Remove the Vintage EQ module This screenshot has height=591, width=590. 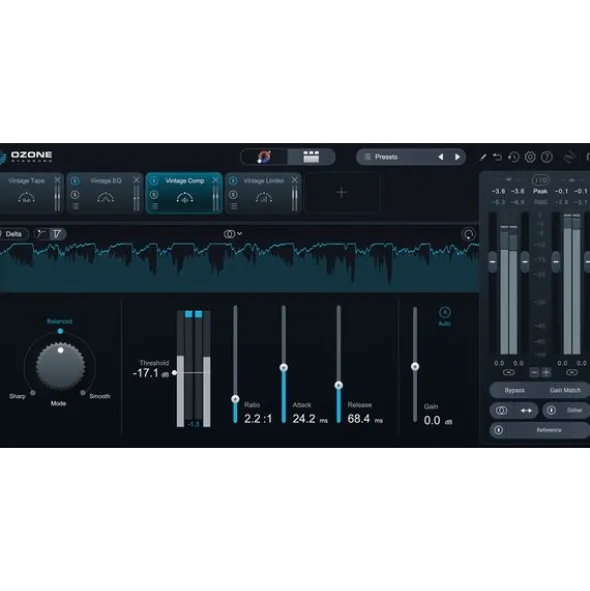(136, 180)
